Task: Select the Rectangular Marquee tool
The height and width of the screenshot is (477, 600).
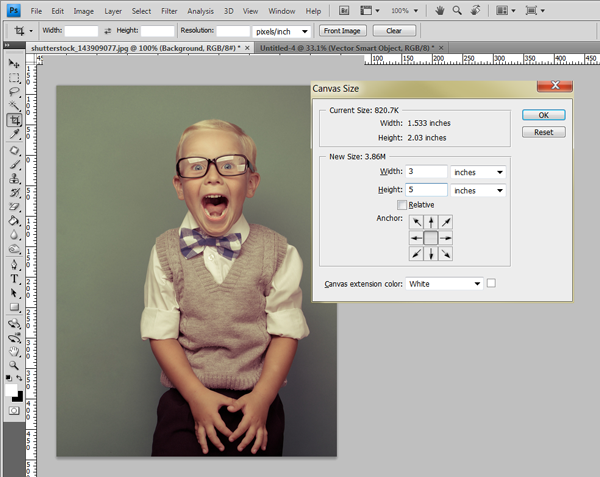Action: pyautogui.click(x=14, y=78)
